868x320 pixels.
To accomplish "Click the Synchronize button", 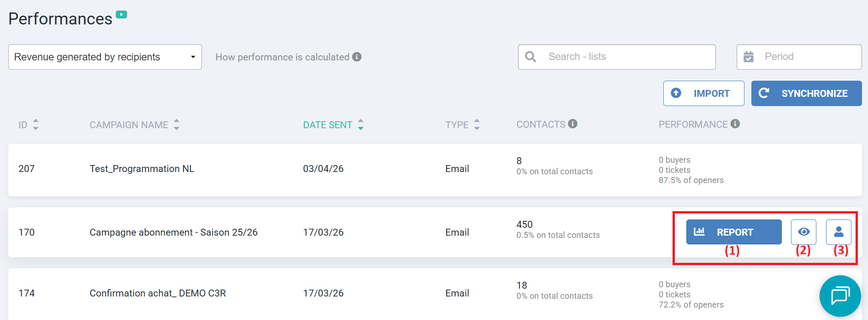I will (806, 93).
